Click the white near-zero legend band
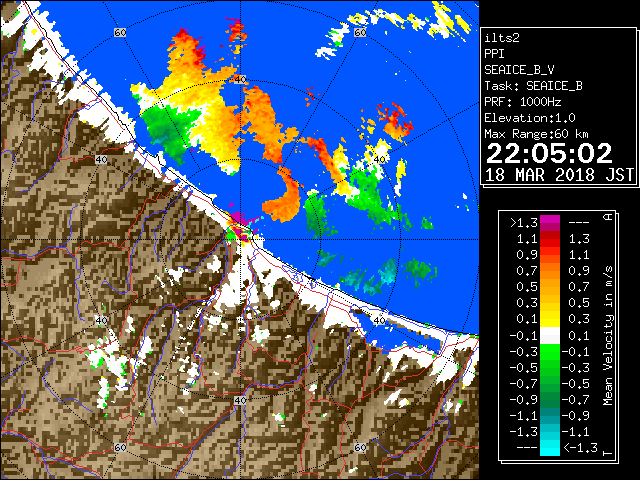 pyautogui.click(x=550, y=336)
